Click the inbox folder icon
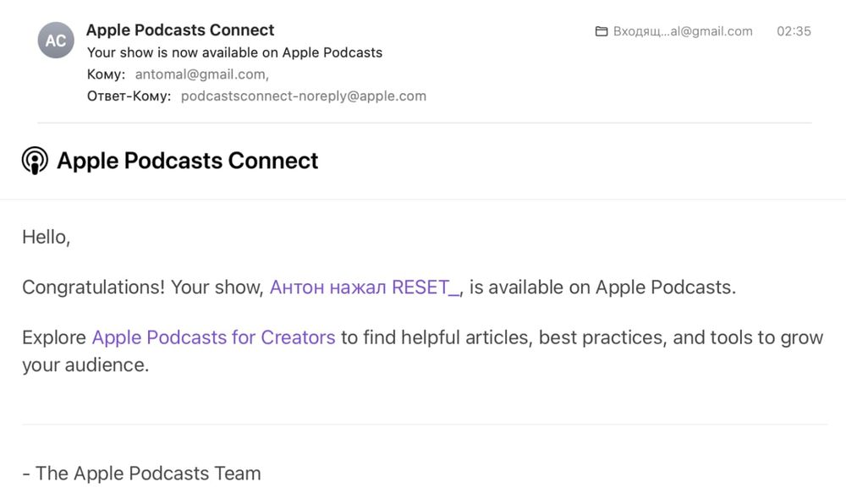Screen dimensions: 846x504 click(601, 32)
